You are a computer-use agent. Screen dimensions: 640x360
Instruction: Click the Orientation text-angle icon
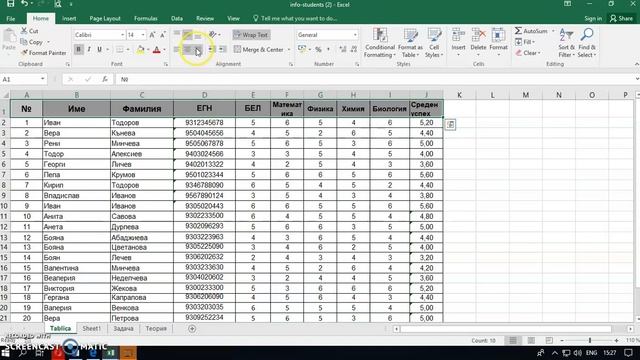point(212,35)
